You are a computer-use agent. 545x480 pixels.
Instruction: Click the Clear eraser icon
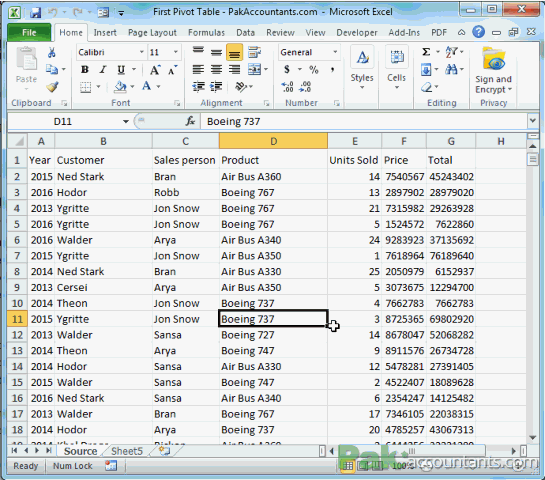point(426,87)
